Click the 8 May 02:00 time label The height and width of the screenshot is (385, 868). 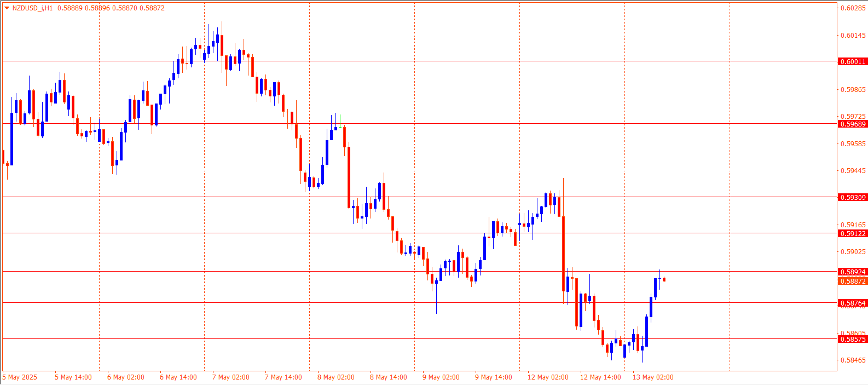(336, 377)
